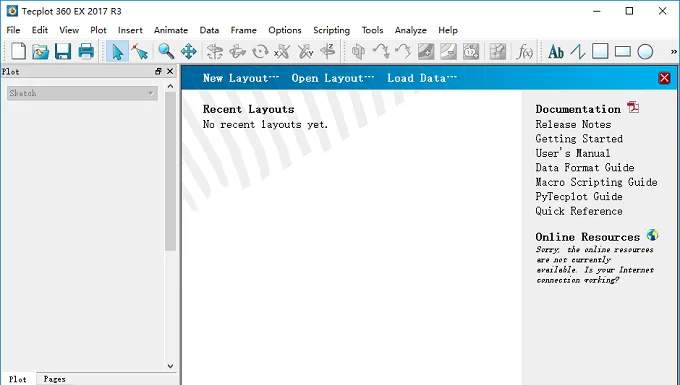Viewport: 680px width, 385px height.
Task: Open the Macro Scripting Guide
Action: (596, 182)
